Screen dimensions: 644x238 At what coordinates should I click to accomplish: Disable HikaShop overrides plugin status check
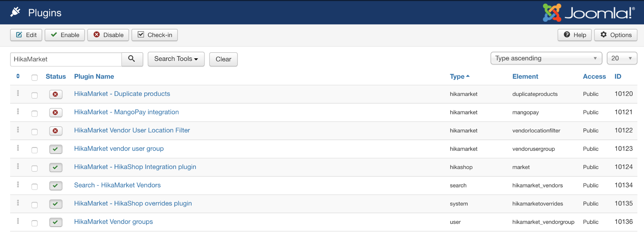56,204
